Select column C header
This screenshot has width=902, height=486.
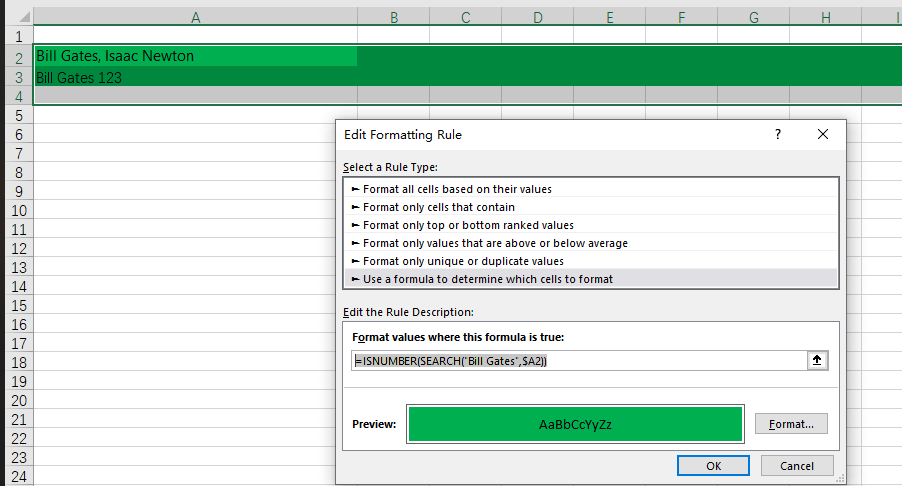465,17
